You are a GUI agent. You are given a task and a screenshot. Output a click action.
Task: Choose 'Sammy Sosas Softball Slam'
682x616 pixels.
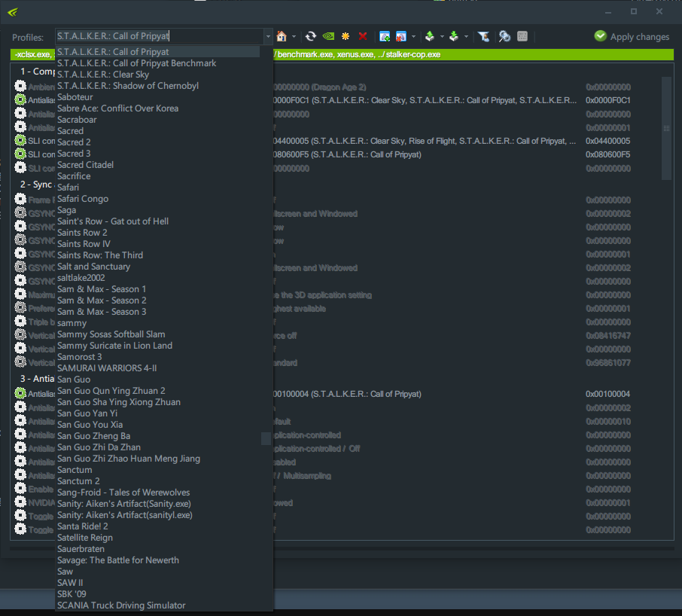[111, 334]
